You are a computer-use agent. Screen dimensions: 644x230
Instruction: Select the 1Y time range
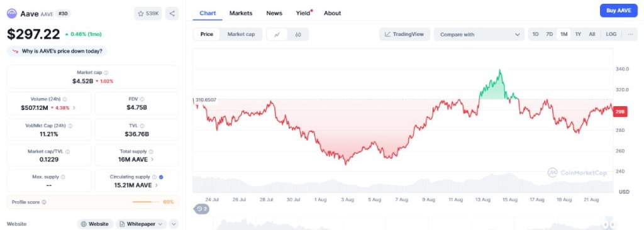[578, 35]
